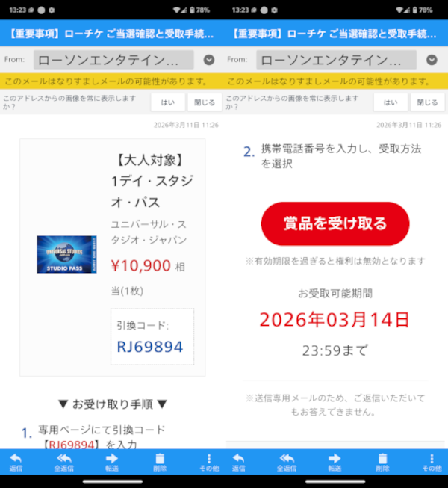This screenshot has width=448, height=488.
Task: Tap reply-all icon on the left screen
Action: [64, 462]
